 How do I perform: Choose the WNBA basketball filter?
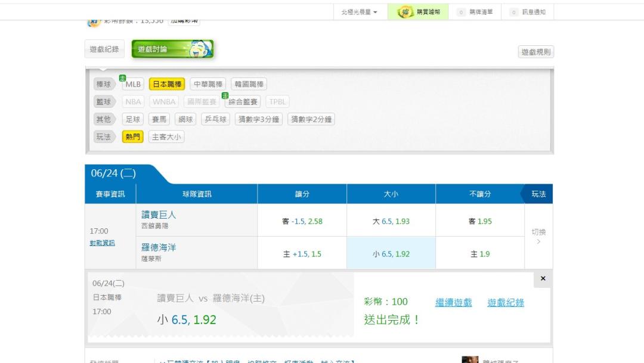(x=164, y=102)
